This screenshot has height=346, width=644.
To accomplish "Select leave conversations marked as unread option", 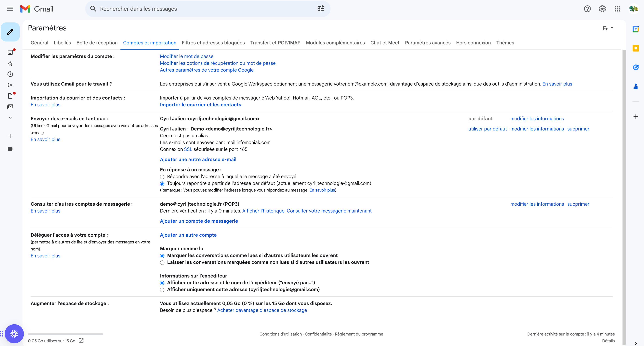I will point(162,263).
